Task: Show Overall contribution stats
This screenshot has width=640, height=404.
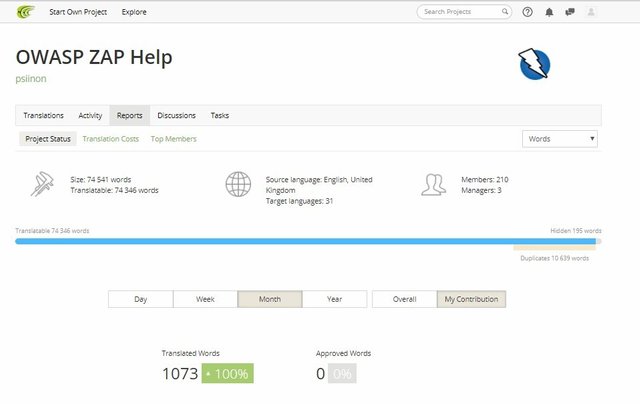Action: coord(404,299)
